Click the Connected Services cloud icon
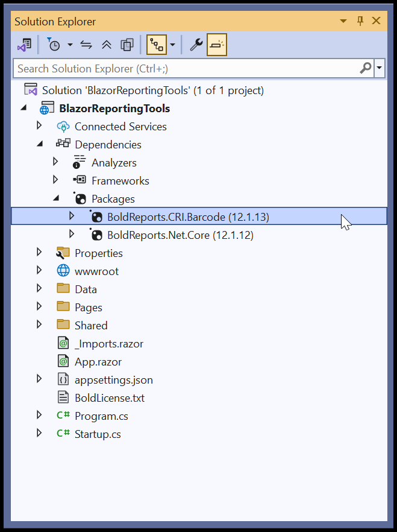The image size is (397, 532). 63,127
